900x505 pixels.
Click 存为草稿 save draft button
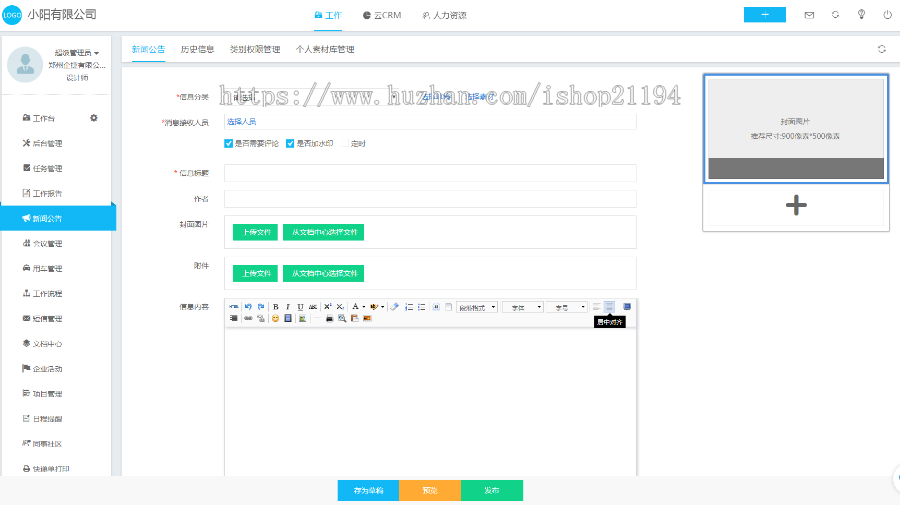pyautogui.click(x=368, y=491)
